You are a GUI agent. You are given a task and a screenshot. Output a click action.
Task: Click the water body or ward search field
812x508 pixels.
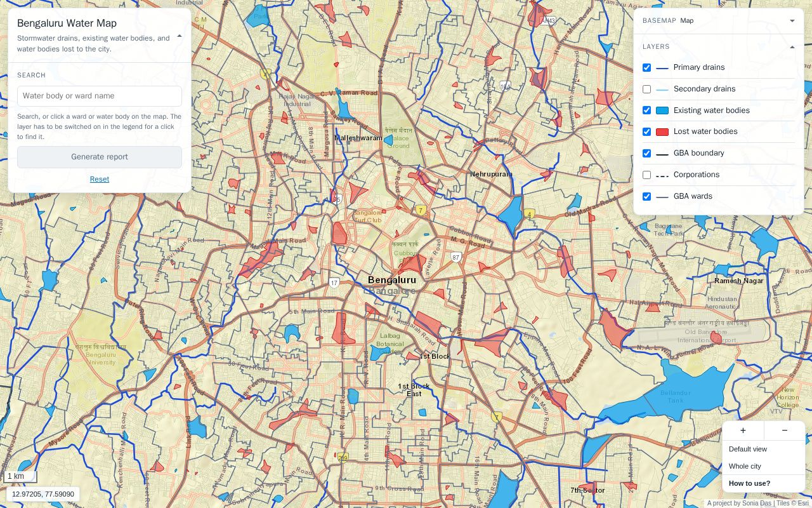click(x=100, y=96)
